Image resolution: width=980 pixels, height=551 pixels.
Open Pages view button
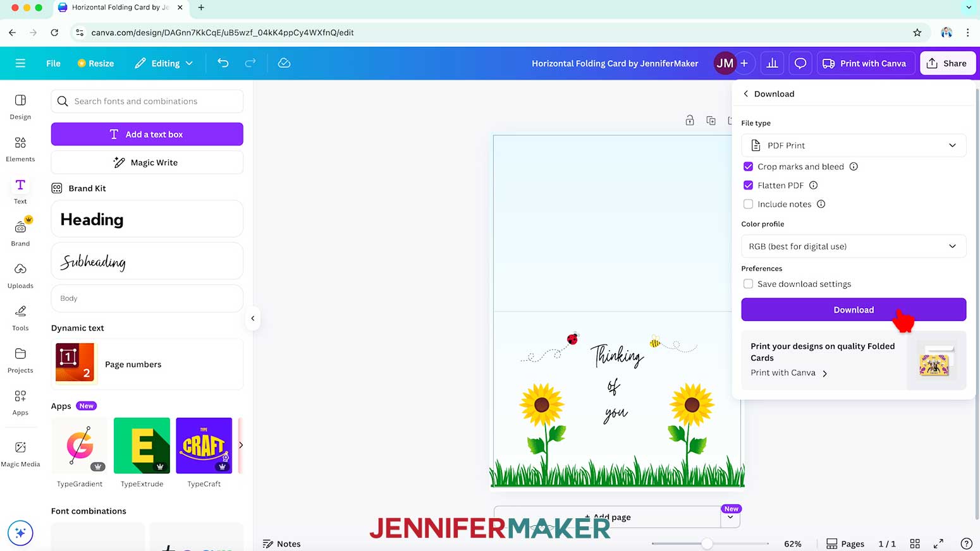[845, 543]
